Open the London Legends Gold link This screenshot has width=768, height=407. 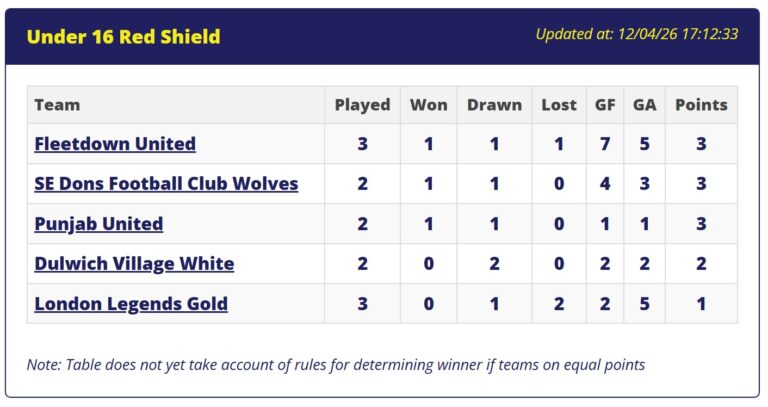(x=131, y=304)
